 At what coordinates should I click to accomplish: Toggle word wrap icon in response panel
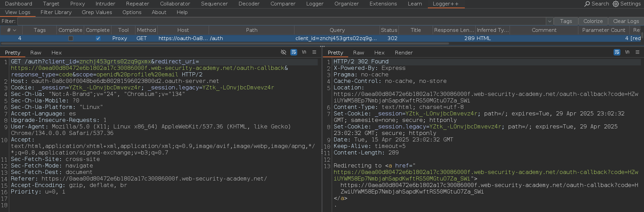[617, 52]
